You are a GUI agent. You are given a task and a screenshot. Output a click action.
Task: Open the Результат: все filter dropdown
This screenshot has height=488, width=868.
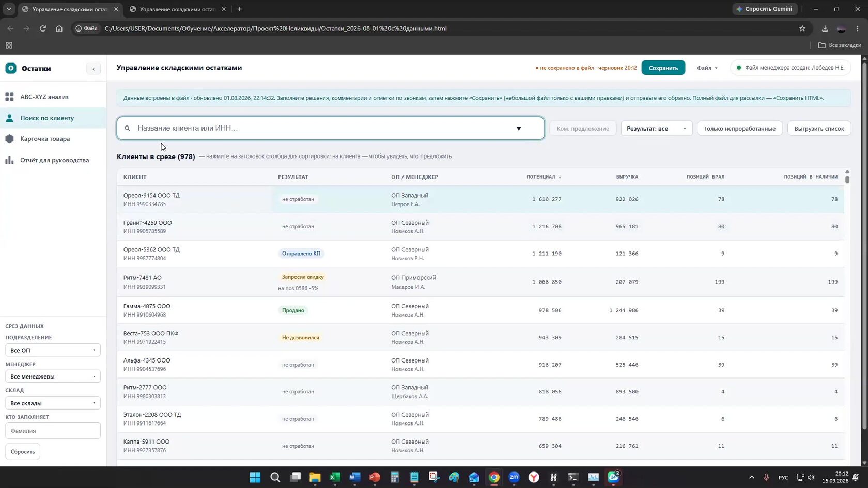(x=656, y=129)
